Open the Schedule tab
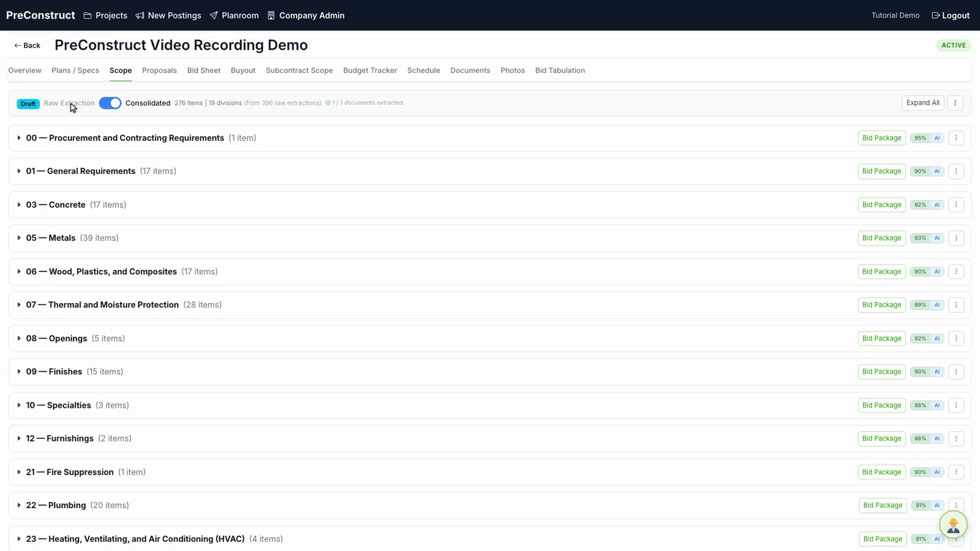 (424, 70)
